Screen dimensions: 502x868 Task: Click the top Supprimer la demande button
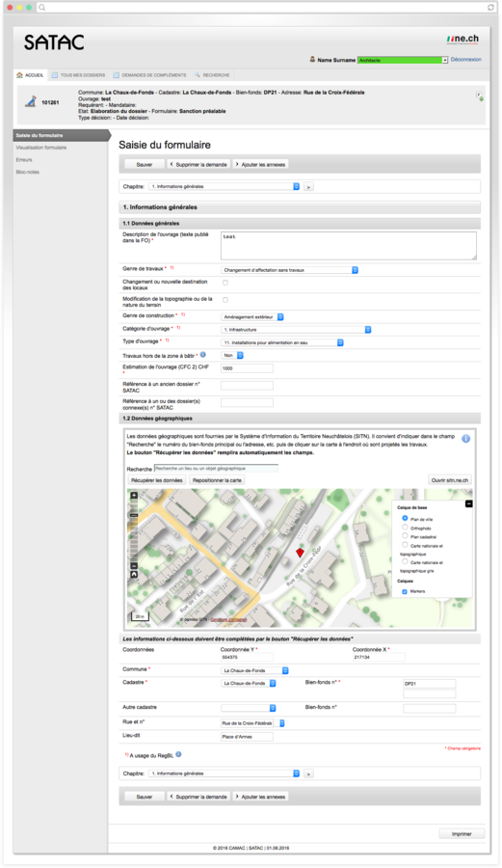pyautogui.click(x=198, y=164)
